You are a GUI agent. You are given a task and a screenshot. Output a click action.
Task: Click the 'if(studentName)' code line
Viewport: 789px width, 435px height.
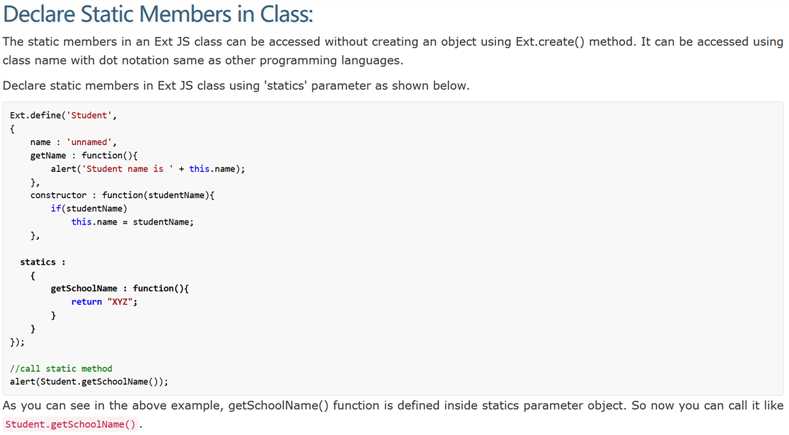click(89, 208)
